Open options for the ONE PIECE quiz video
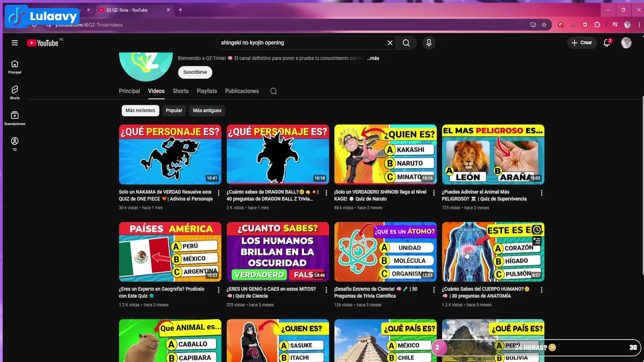 pos(218,193)
